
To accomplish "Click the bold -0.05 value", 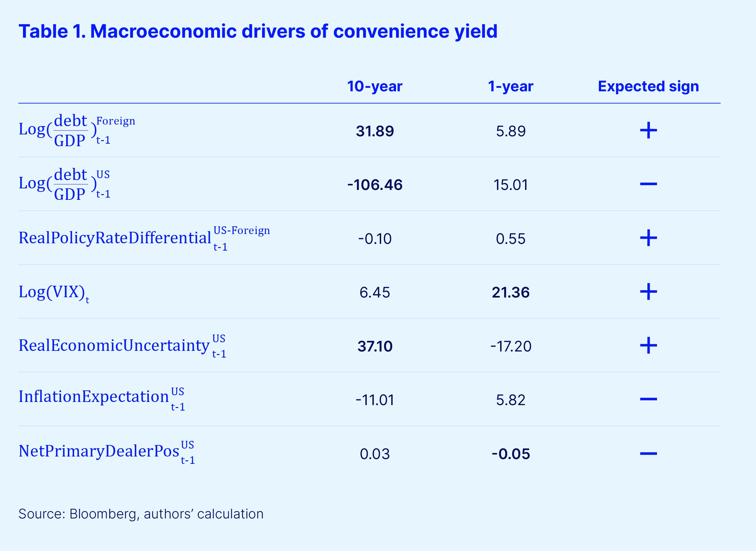I will coord(510,454).
